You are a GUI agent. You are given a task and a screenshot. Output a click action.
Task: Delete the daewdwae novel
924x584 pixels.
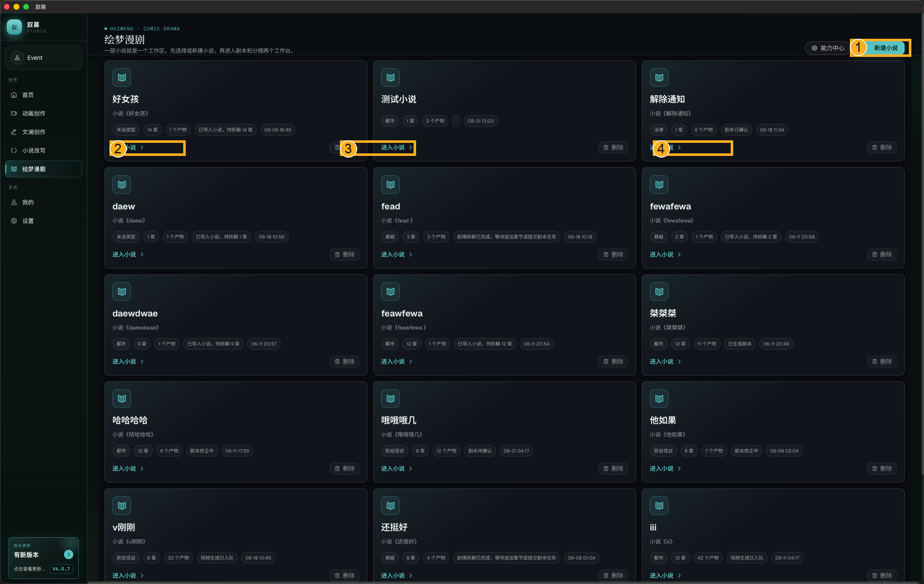344,362
